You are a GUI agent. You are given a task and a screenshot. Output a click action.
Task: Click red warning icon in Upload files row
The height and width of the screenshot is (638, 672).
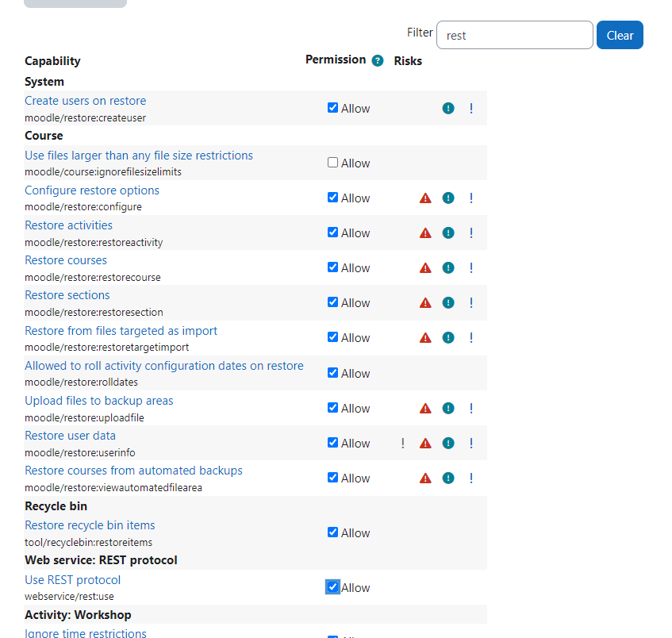tap(425, 408)
